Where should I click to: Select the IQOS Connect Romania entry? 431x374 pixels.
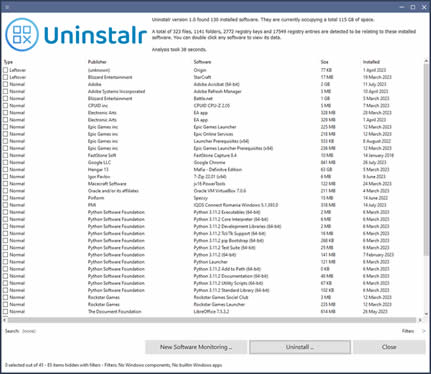pos(236,205)
